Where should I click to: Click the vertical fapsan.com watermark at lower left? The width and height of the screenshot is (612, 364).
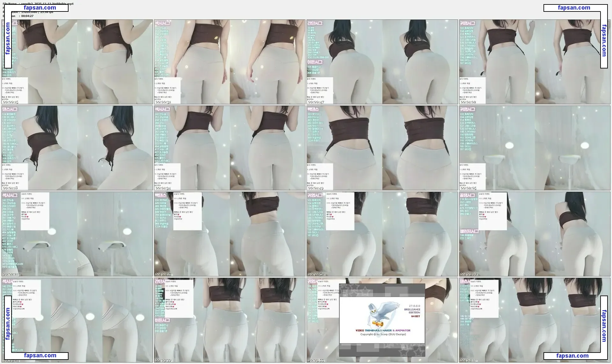point(8,324)
